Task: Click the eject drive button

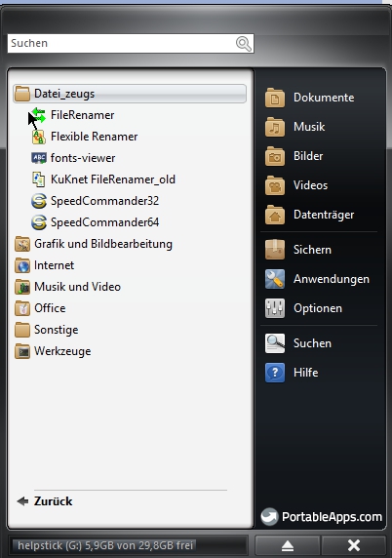Action: point(287,545)
